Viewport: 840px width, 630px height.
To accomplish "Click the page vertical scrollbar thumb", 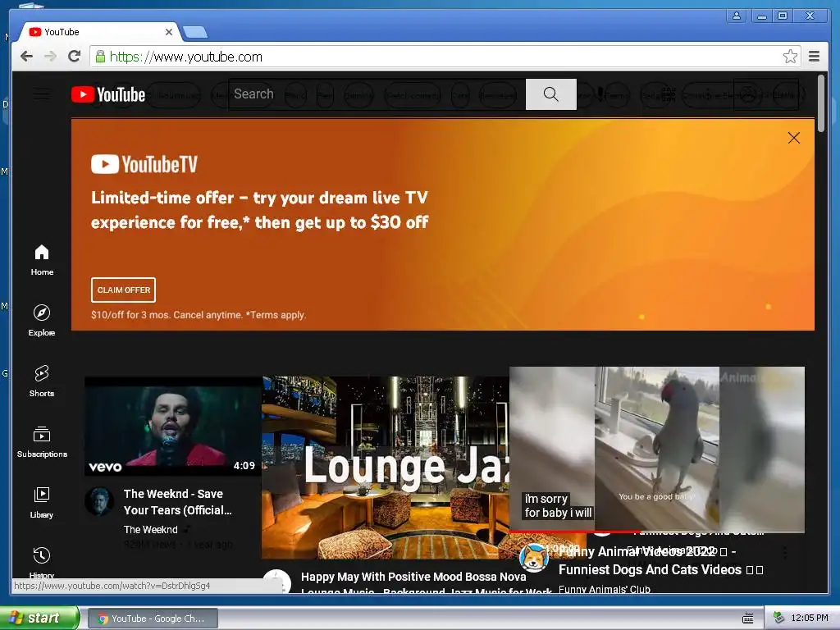I will tap(820, 103).
